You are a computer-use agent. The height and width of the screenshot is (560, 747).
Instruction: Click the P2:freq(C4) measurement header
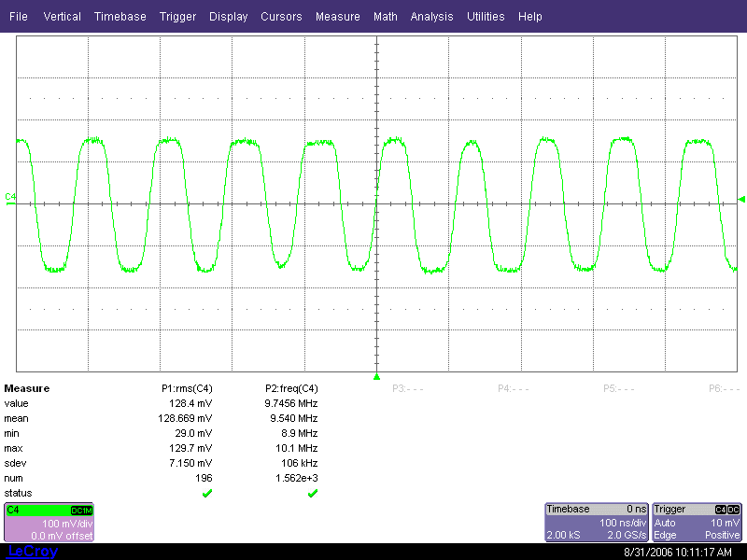point(291,388)
